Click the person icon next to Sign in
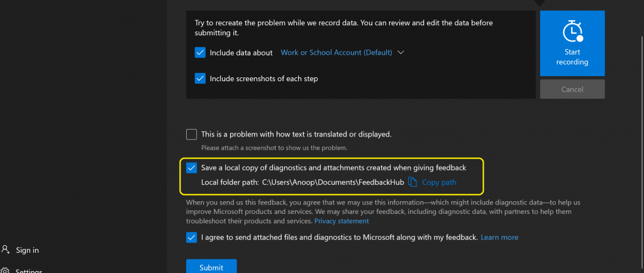Image resolution: width=644 pixels, height=273 pixels. click(6, 250)
